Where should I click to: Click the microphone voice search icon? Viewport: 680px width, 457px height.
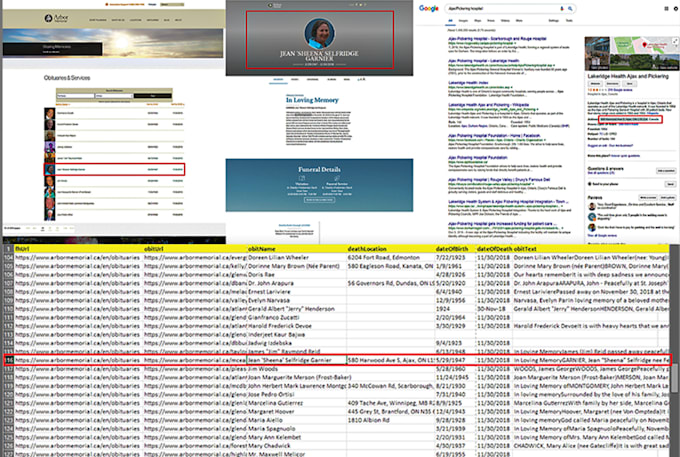[x=562, y=8]
